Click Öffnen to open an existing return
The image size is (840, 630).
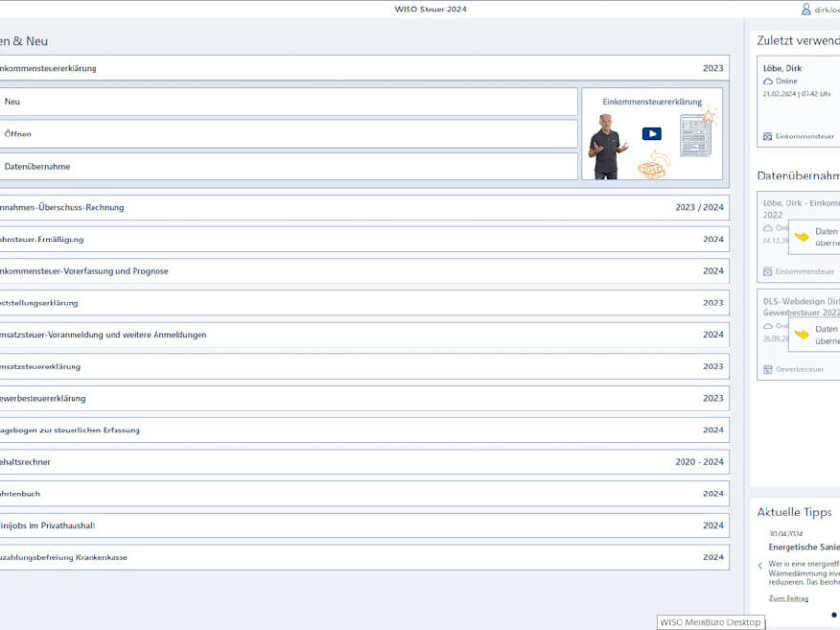pyautogui.click(x=288, y=134)
